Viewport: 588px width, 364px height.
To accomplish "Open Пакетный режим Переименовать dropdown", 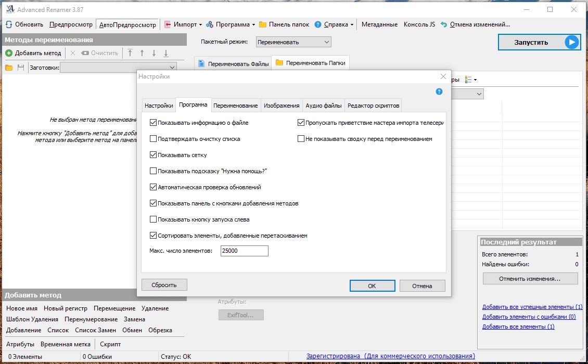I will [x=293, y=42].
